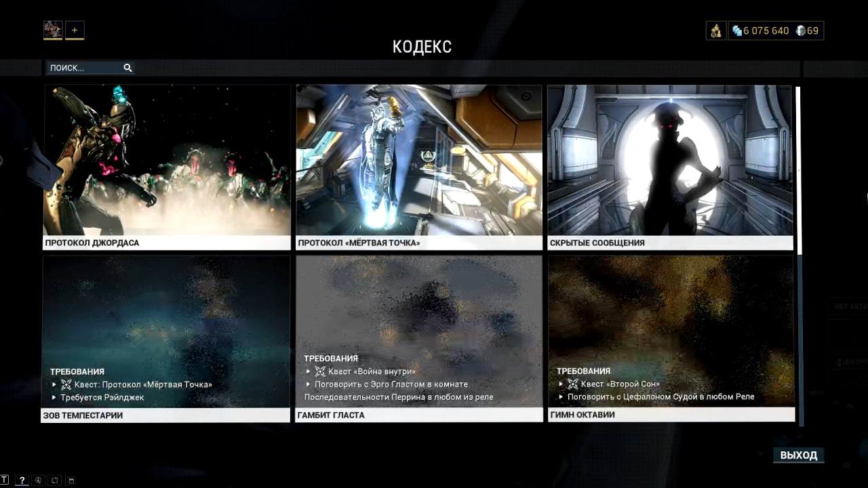This screenshot has height=488, width=868.
Task: Click 'Поговорить с Цефалоном Судой' requirement line
Action: [x=661, y=396]
